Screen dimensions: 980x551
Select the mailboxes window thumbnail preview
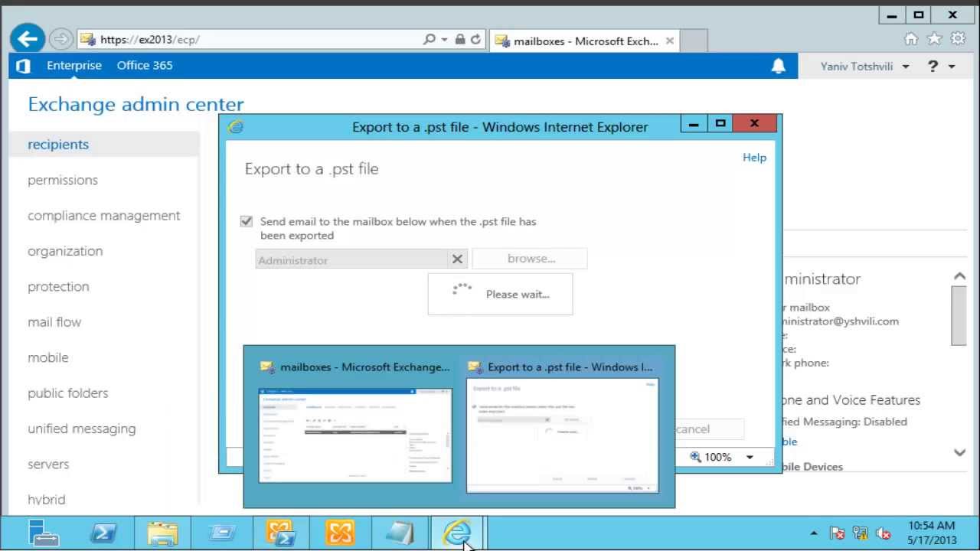click(355, 435)
